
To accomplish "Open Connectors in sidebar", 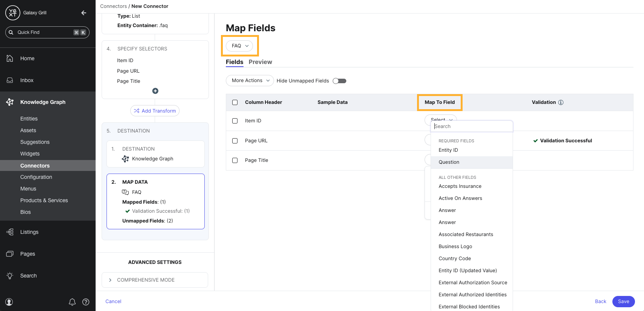I will pos(48,166).
